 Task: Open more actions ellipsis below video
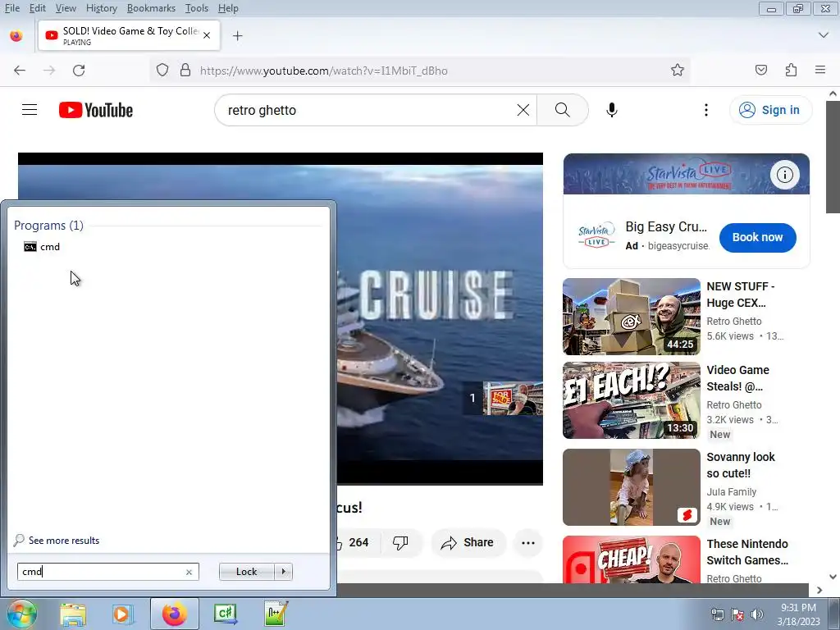click(528, 543)
